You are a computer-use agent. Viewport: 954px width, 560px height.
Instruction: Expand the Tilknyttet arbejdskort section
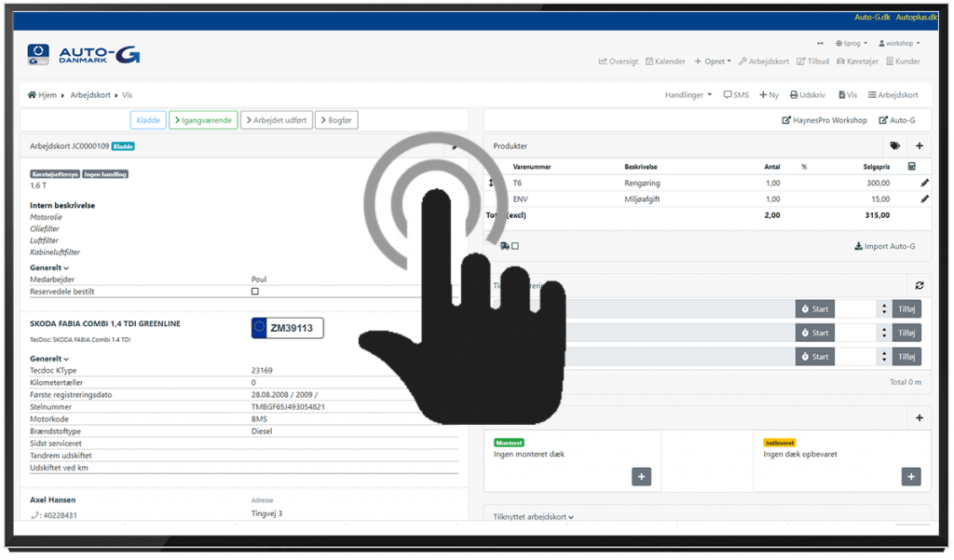pyautogui.click(x=534, y=517)
